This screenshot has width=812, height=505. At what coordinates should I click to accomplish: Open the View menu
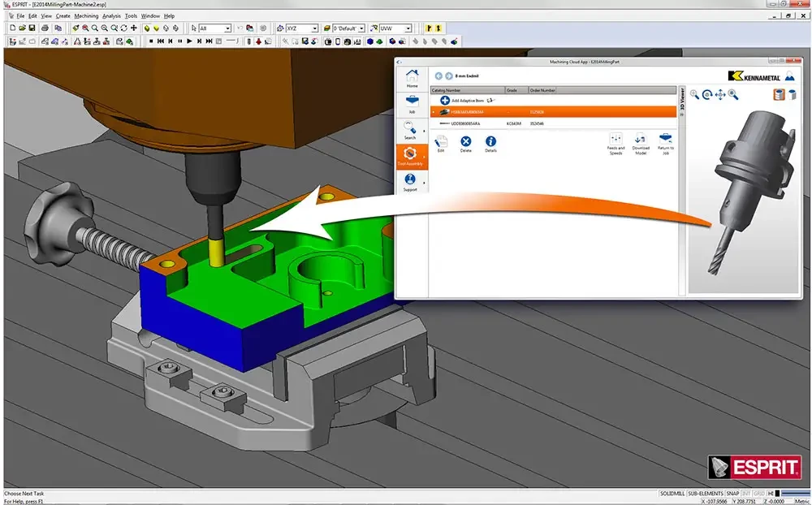point(46,16)
